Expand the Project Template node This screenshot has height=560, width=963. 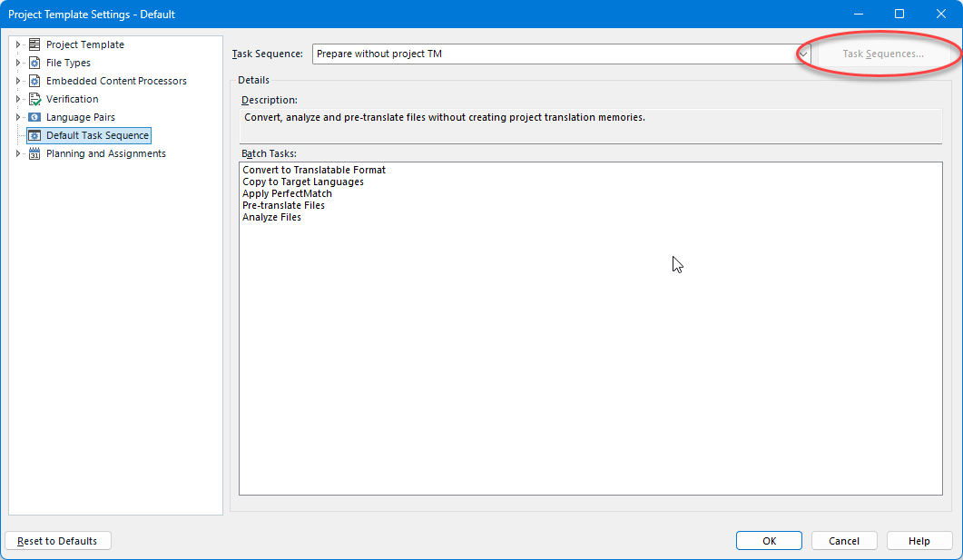pyautogui.click(x=18, y=44)
